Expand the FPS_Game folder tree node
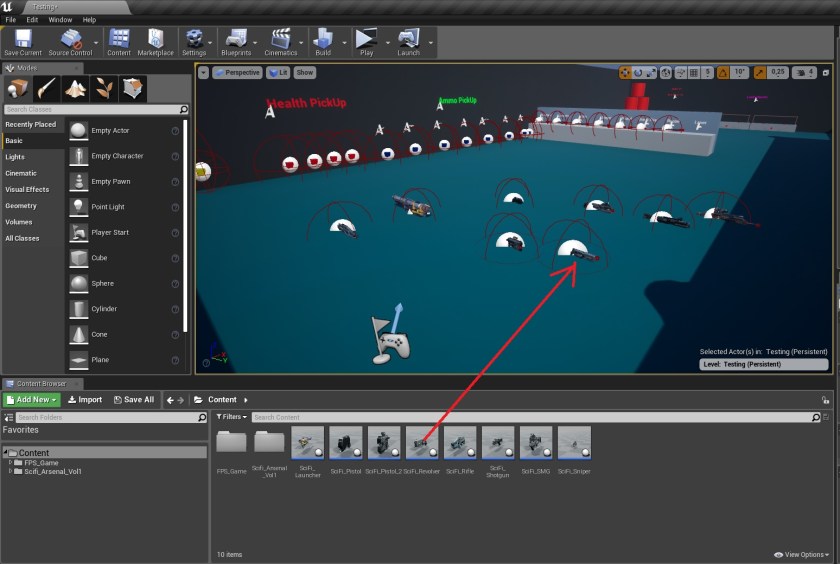Screen dimensions: 840x564 pos(11,462)
